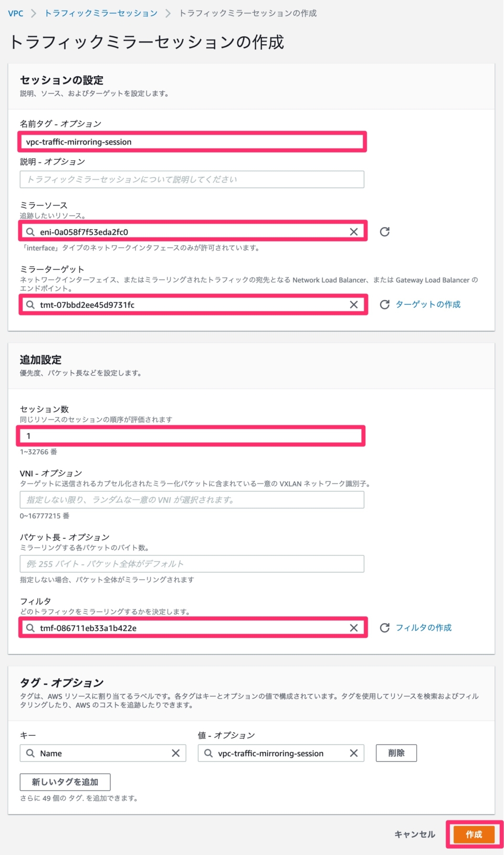Viewport: 504px width, 855px height.
Task: Clear the mirror source field using the X icon
Action: coord(354,231)
